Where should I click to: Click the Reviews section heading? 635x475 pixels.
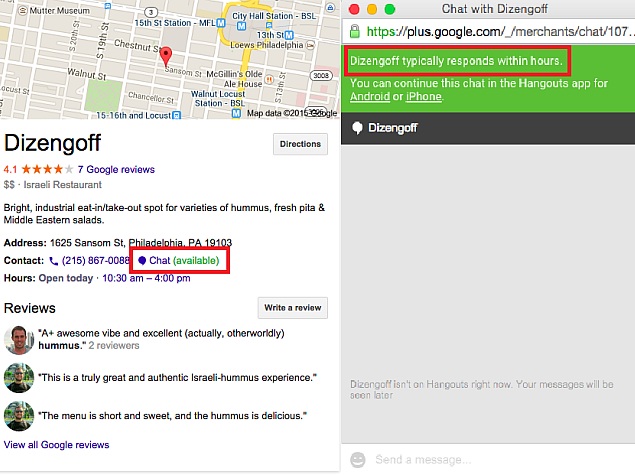click(x=30, y=308)
